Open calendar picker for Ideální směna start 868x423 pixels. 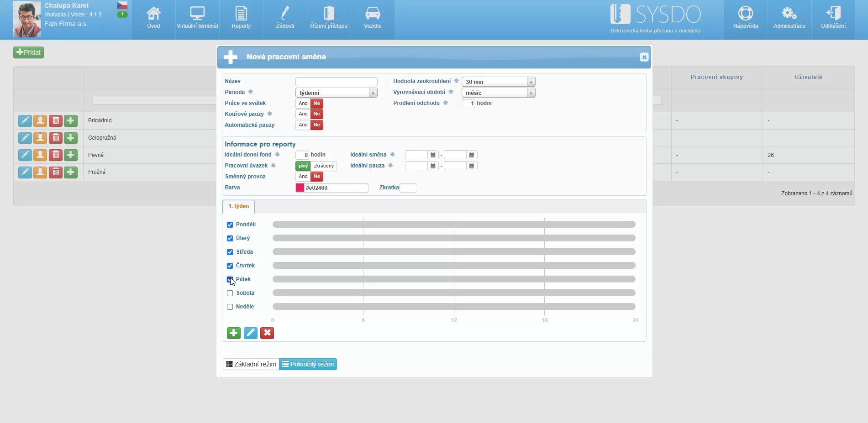click(433, 155)
